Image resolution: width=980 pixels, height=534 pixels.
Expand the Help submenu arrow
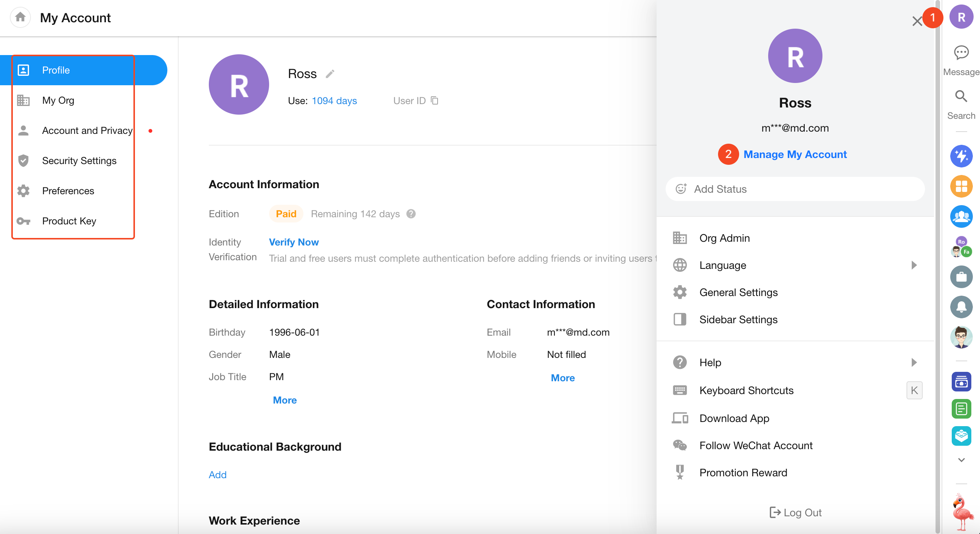[x=914, y=362]
